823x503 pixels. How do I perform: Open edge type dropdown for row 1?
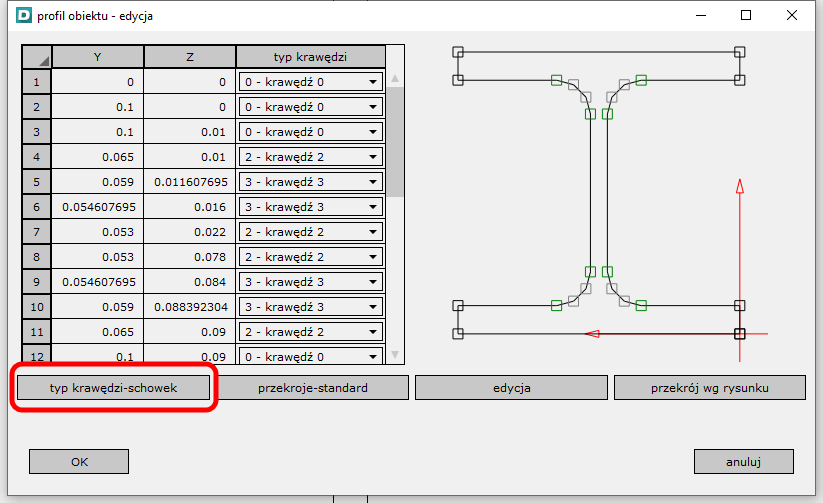pyautogui.click(x=372, y=82)
